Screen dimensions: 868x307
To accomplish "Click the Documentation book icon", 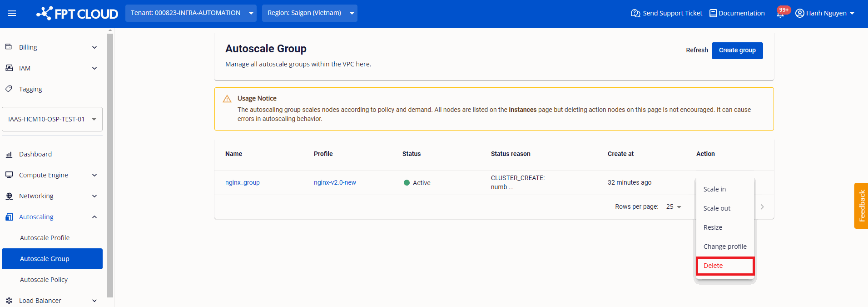I will (x=713, y=13).
